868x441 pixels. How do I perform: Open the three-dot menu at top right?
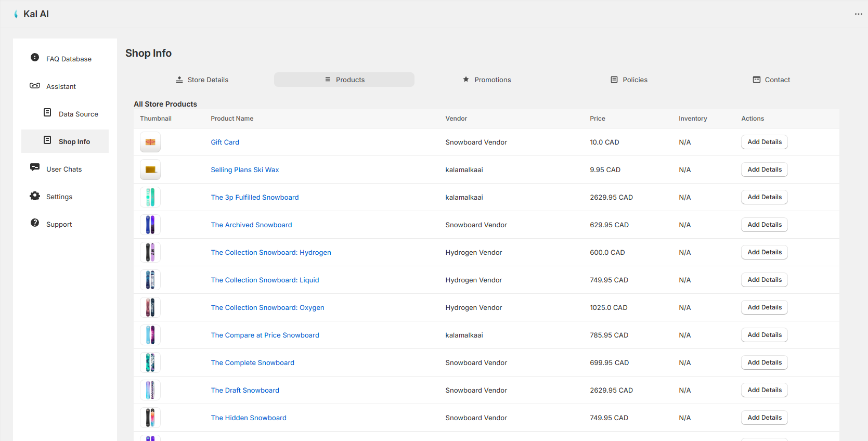(858, 14)
